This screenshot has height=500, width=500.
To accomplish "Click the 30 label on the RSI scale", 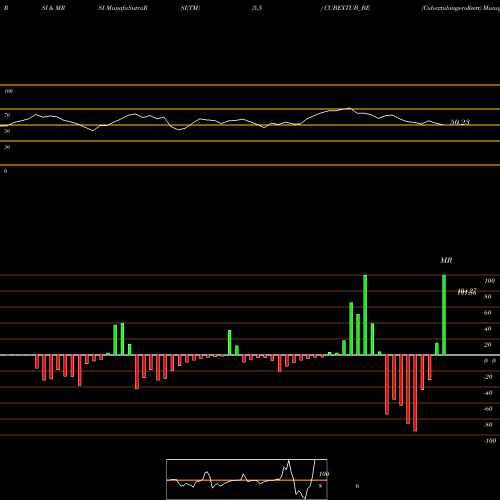I will 7,147.
